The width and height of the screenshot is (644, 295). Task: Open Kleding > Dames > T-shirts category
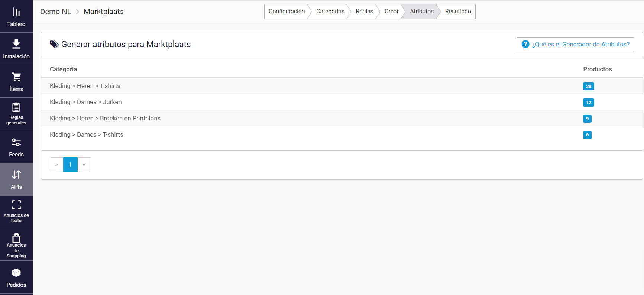pyautogui.click(x=87, y=134)
